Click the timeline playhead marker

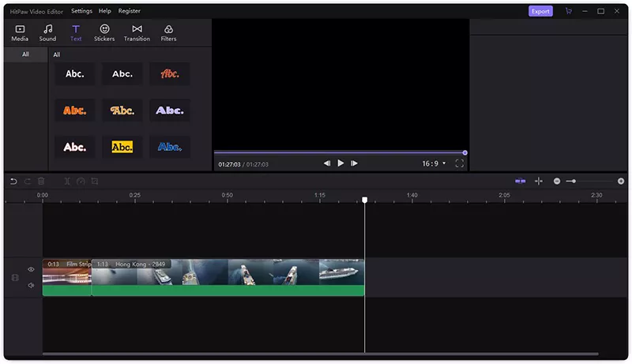pyautogui.click(x=364, y=200)
